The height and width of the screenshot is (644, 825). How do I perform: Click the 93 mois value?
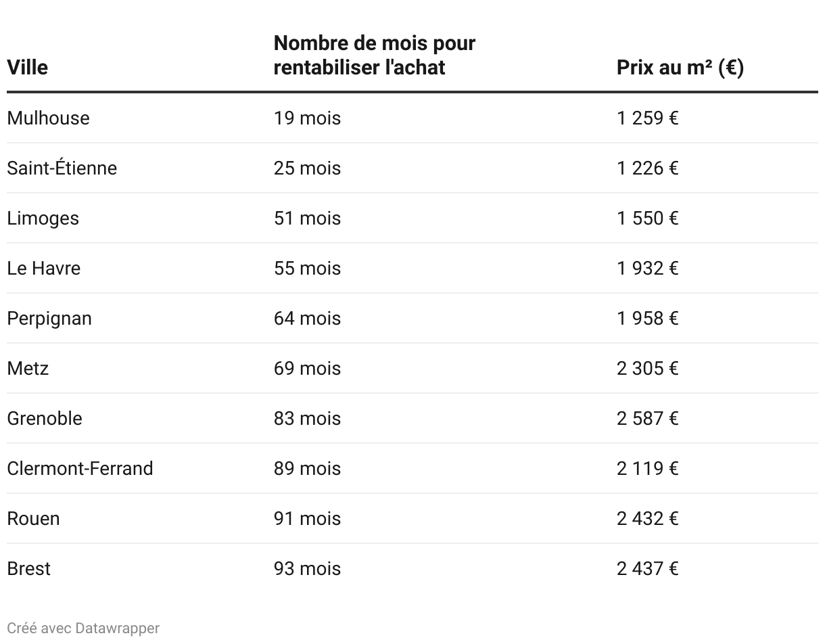308,568
